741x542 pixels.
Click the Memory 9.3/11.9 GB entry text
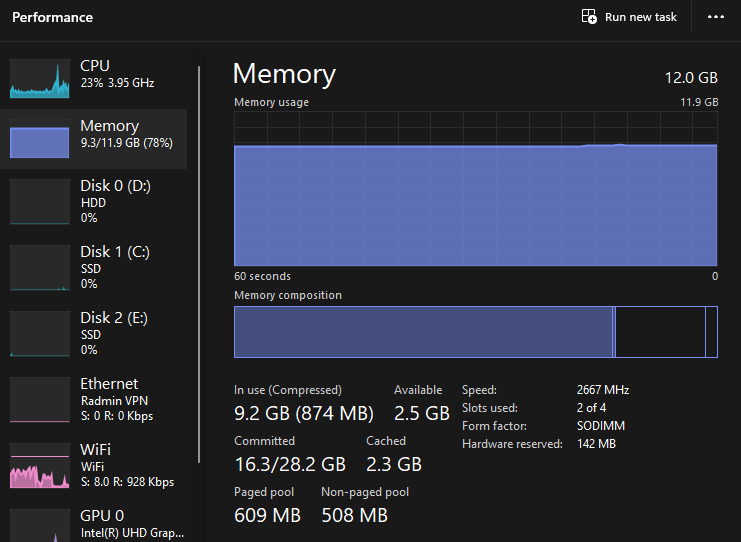tap(126, 143)
